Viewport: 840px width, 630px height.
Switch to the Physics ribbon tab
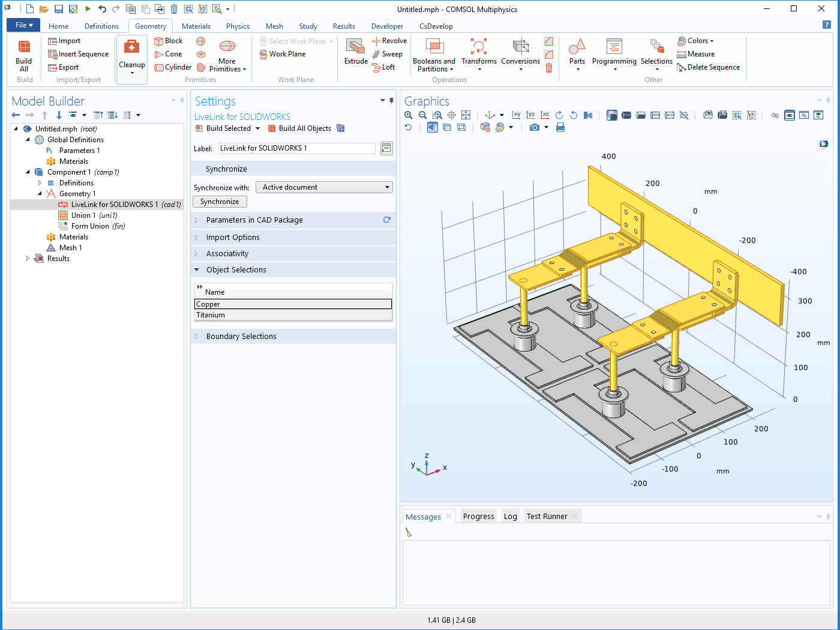click(238, 26)
